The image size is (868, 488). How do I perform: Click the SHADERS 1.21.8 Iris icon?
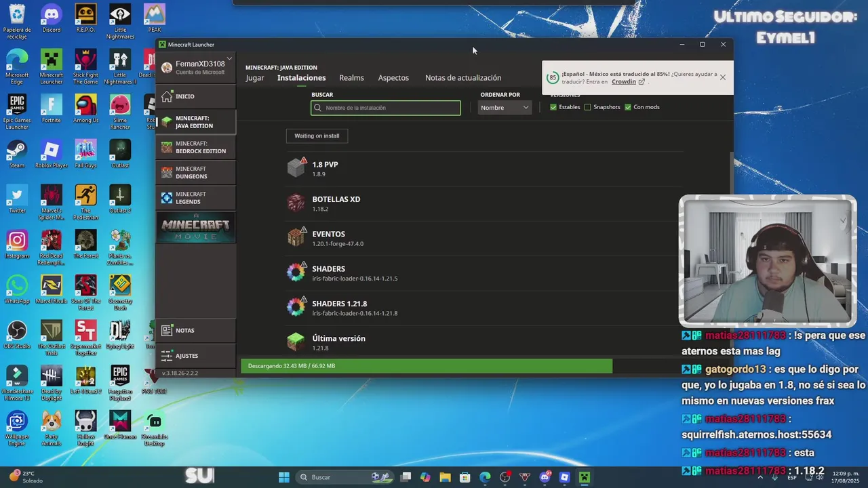[x=296, y=307]
